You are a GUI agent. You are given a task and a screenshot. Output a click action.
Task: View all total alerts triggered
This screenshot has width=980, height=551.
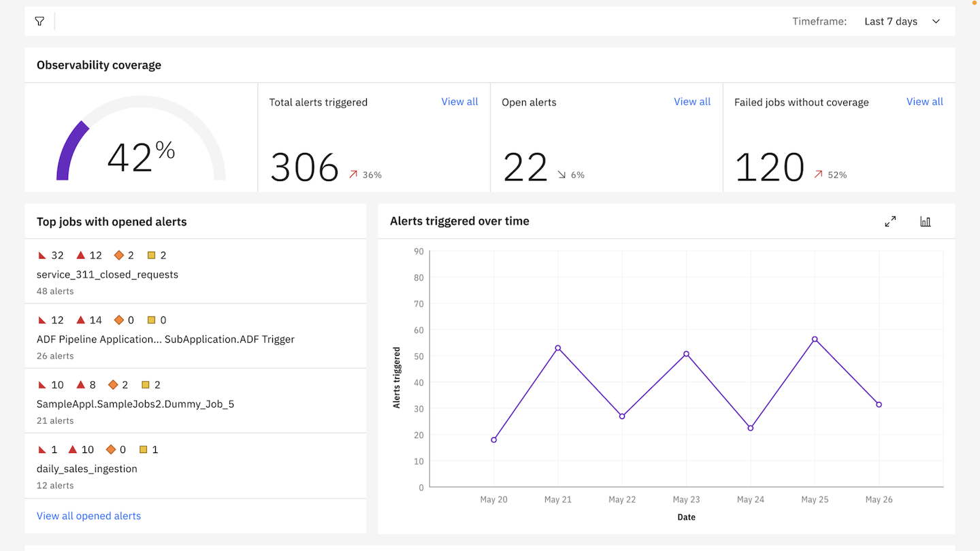(x=459, y=101)
